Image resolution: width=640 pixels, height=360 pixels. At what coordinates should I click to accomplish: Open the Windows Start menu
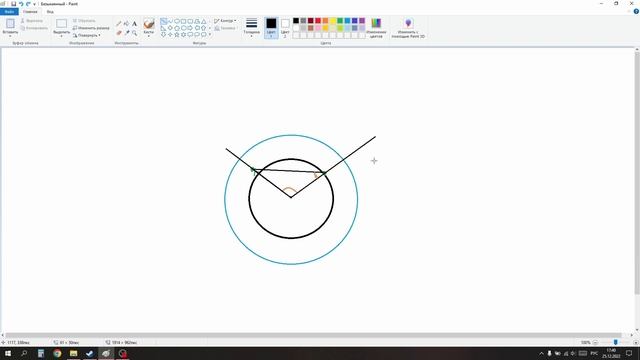(x=8, y=353)
